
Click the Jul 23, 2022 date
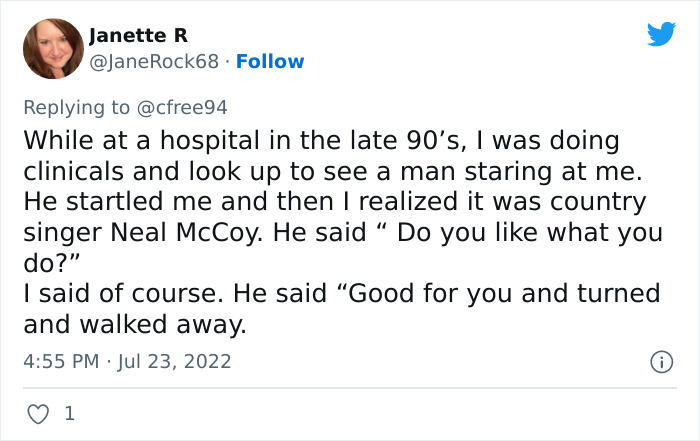[176, 361]
